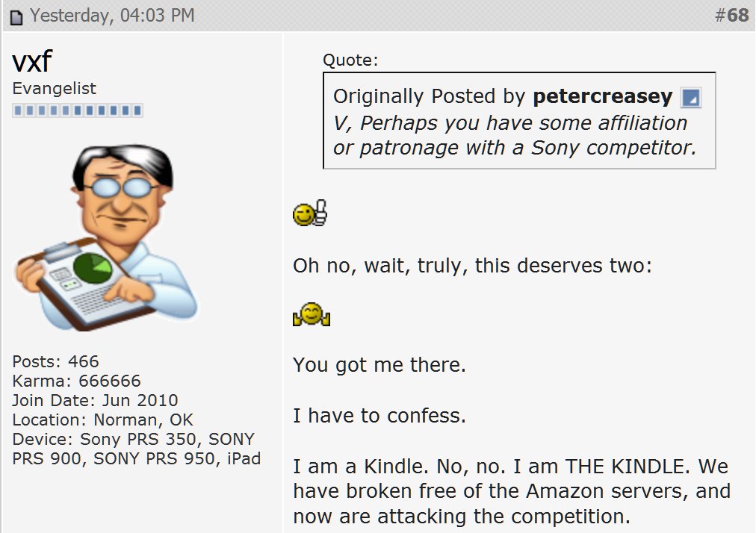Image resolution: width=756 pixels, height=533 pixels.
Task: Click the karma reputation bar under Evangelist
Action: [78, 111]
